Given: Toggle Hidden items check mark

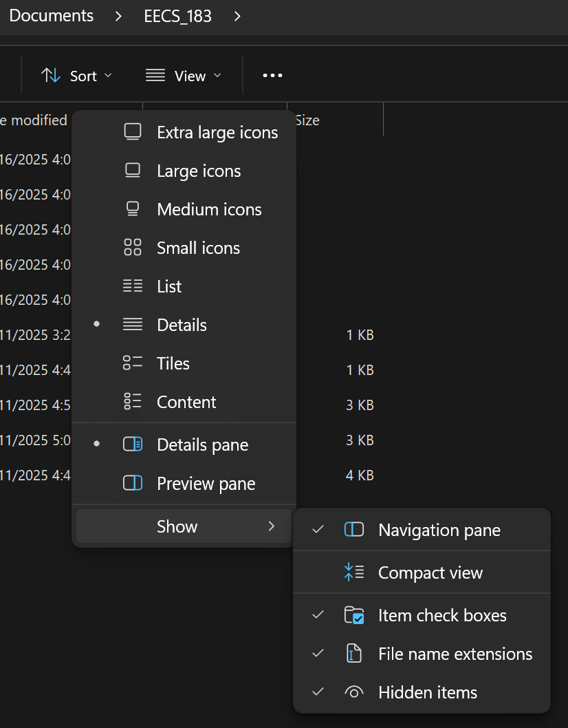Looking at the screenshot, I should pyautogui.click(x=318, y=692).
